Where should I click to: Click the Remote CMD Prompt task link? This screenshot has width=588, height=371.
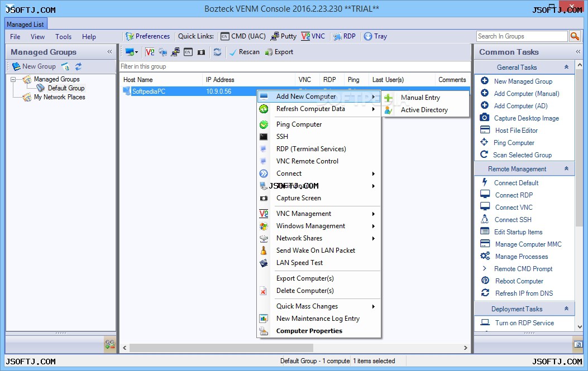(x=523, y=269)
